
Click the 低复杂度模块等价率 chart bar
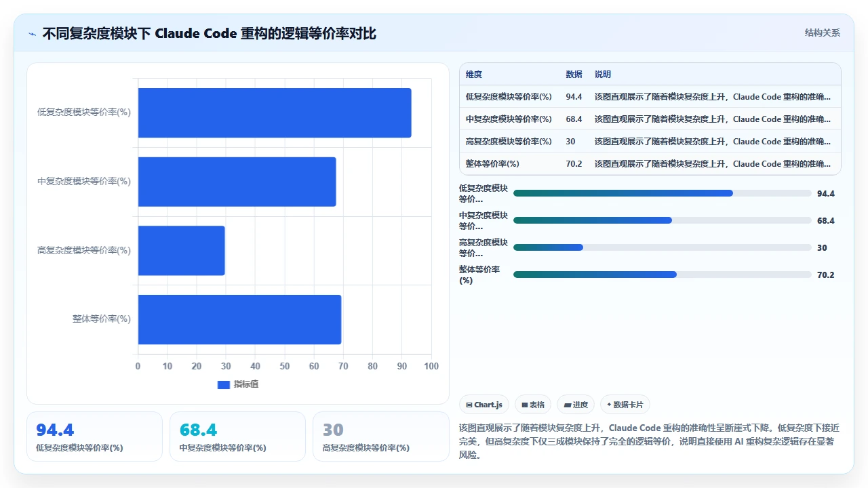point(275,113)
